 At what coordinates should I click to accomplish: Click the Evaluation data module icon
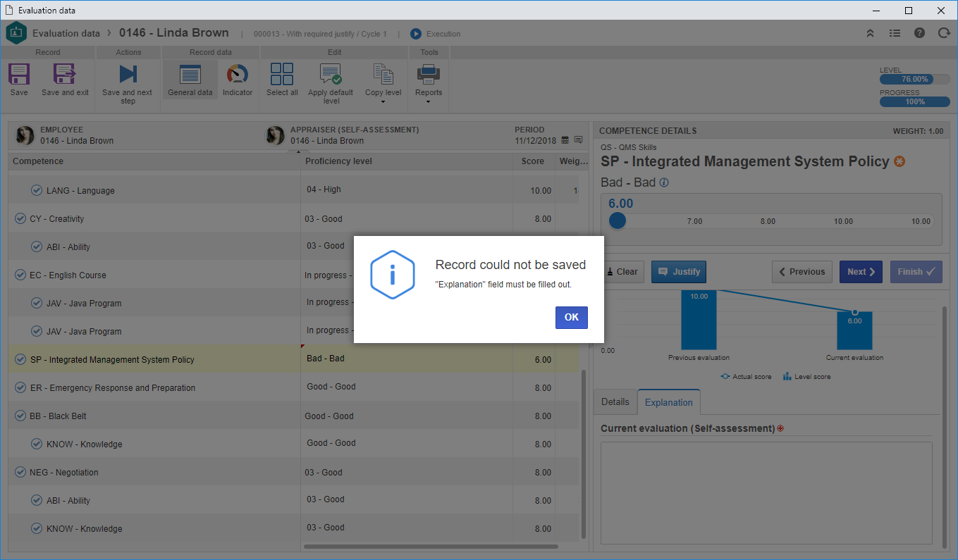16,33
